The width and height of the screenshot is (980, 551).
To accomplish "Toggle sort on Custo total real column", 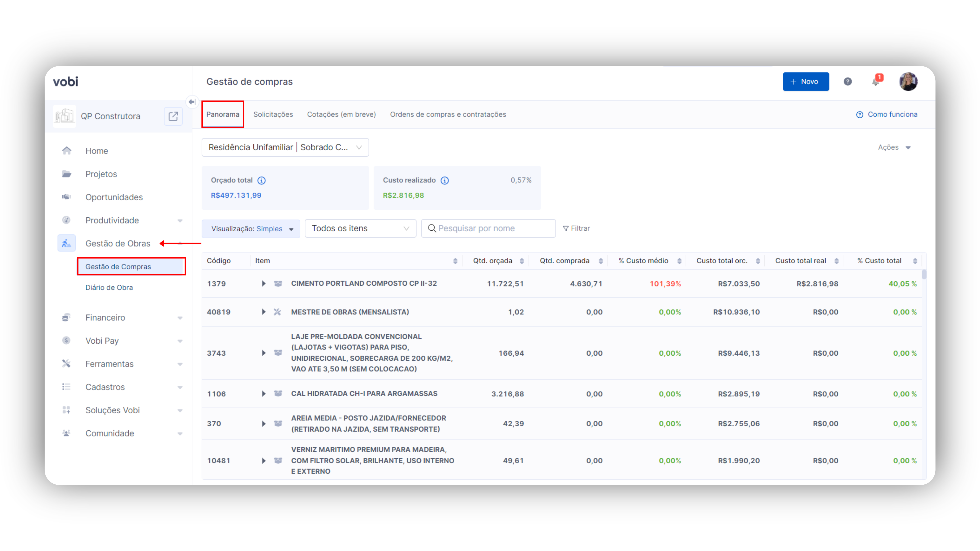I will coord(837,261).
